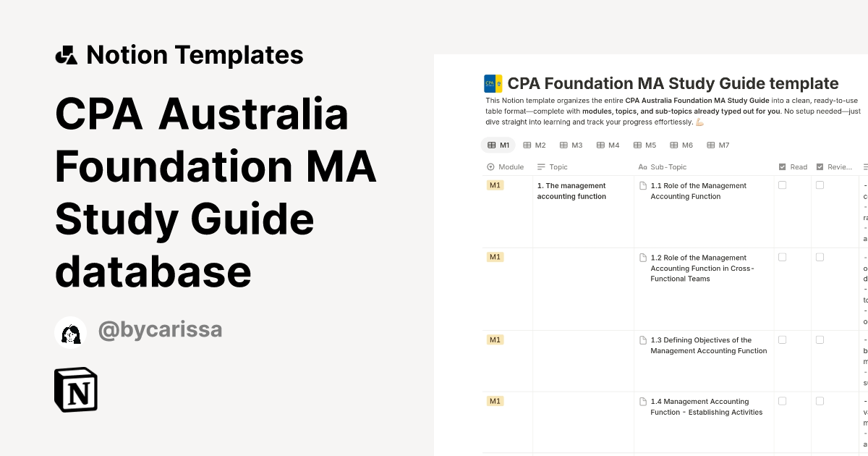Click the Module column property icon

pos(490,166)
